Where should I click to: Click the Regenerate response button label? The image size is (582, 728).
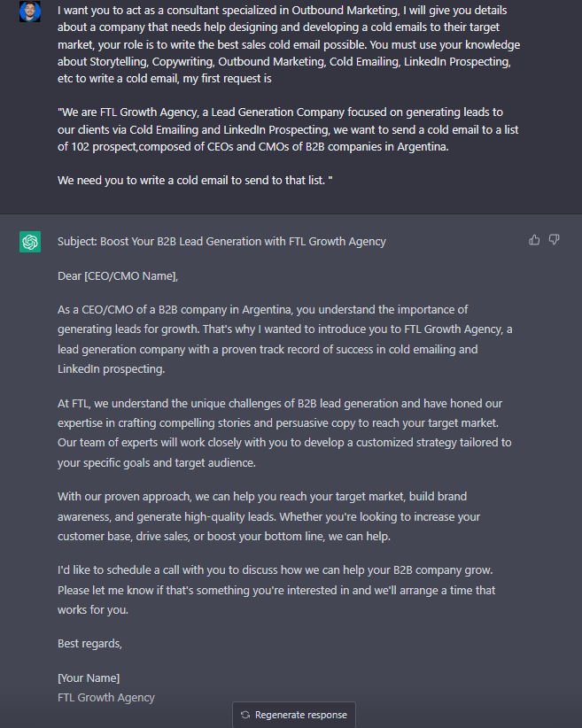pyautogui.click(x=301, y=715)
